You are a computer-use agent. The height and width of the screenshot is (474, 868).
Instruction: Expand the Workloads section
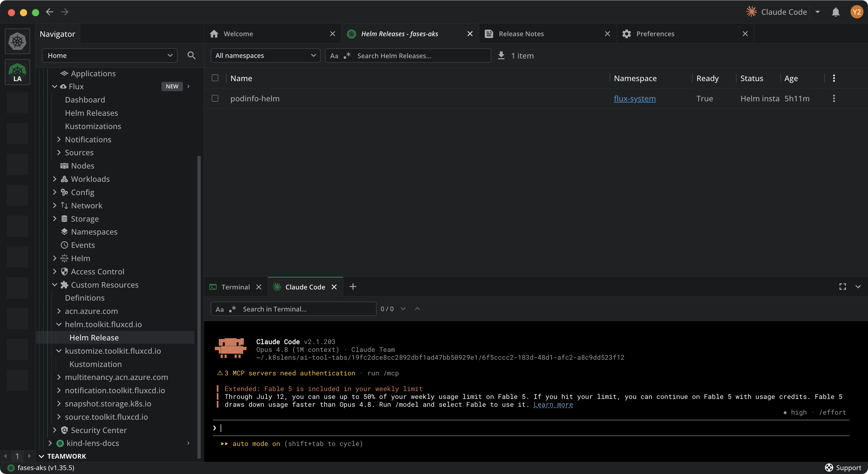point(55,179)
